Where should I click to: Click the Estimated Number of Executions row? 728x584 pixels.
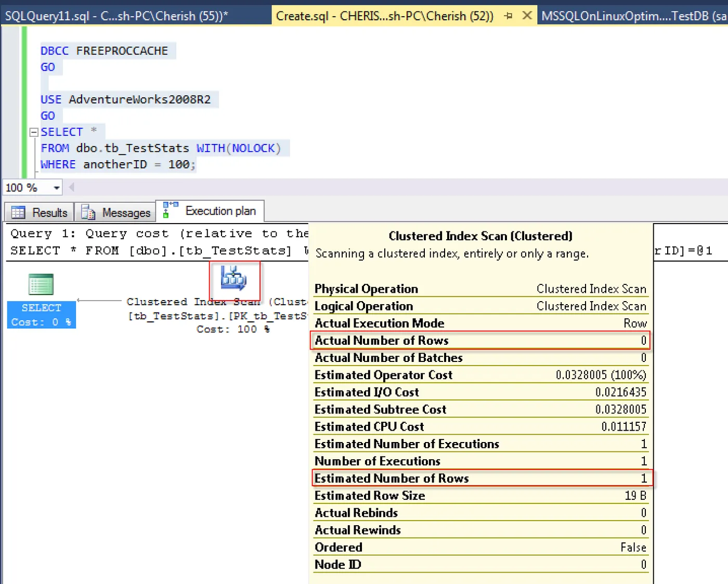click(x=480, y=444)
